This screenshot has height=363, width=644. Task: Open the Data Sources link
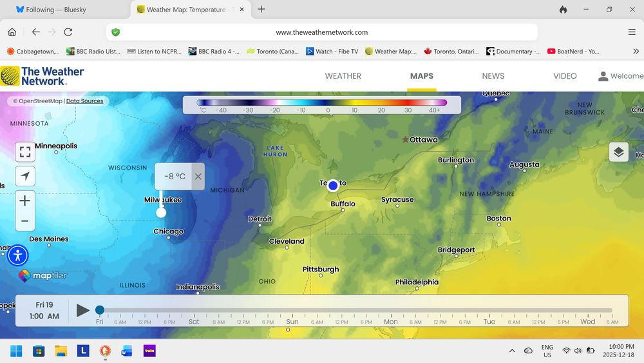coord(84,101)
